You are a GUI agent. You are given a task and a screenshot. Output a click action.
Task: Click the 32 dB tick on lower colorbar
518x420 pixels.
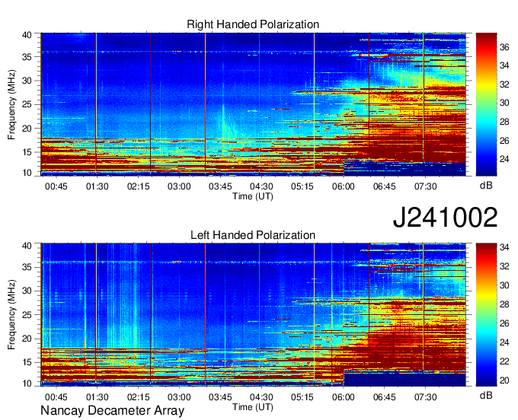pyautogui.click(x=504, y=266)
